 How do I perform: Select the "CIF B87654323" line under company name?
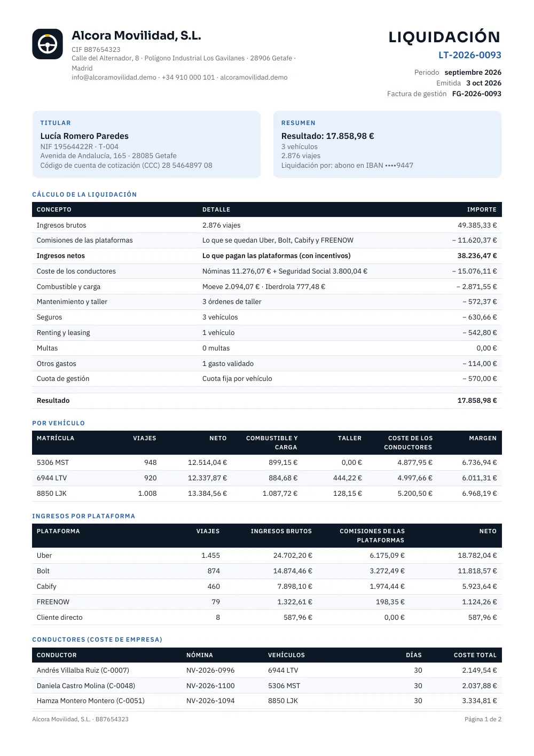96,50
